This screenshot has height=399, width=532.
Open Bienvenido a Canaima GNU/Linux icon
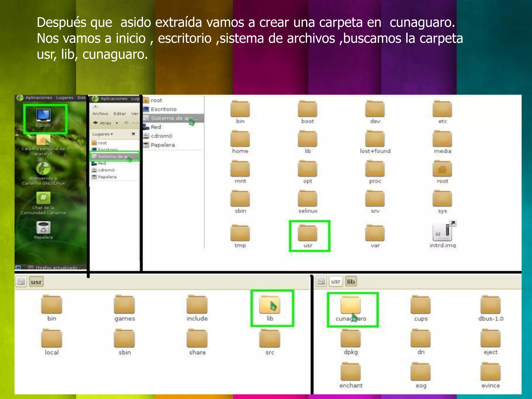(x=43, y=173)
